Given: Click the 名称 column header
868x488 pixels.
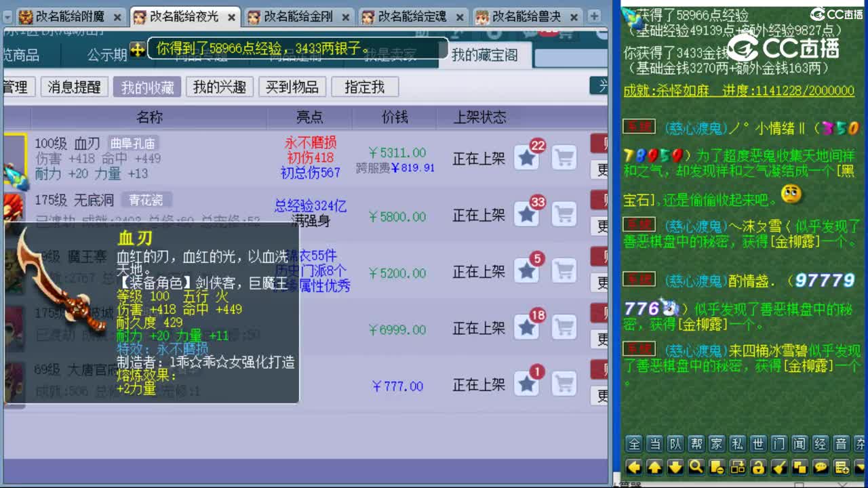Looking at the screenshot, I should (150, 117).
